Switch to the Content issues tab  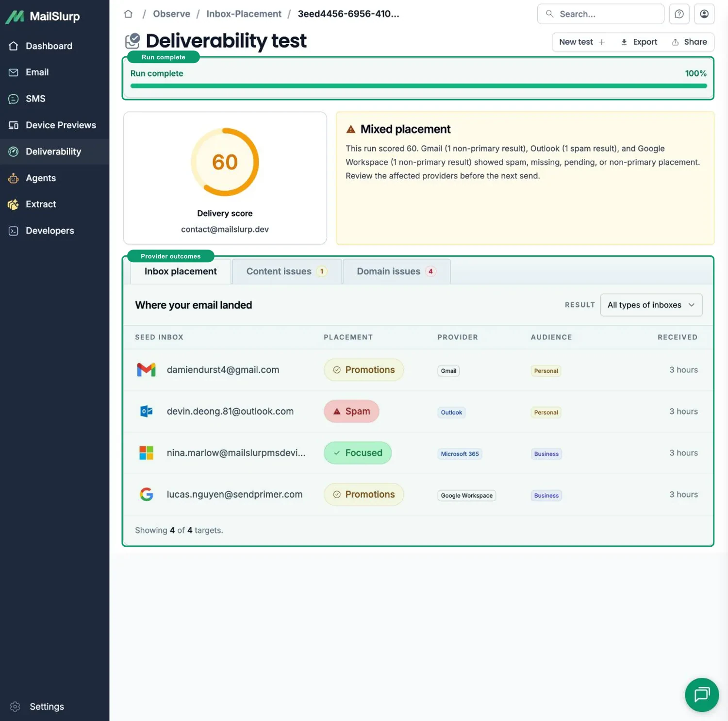tap(287, 271)
